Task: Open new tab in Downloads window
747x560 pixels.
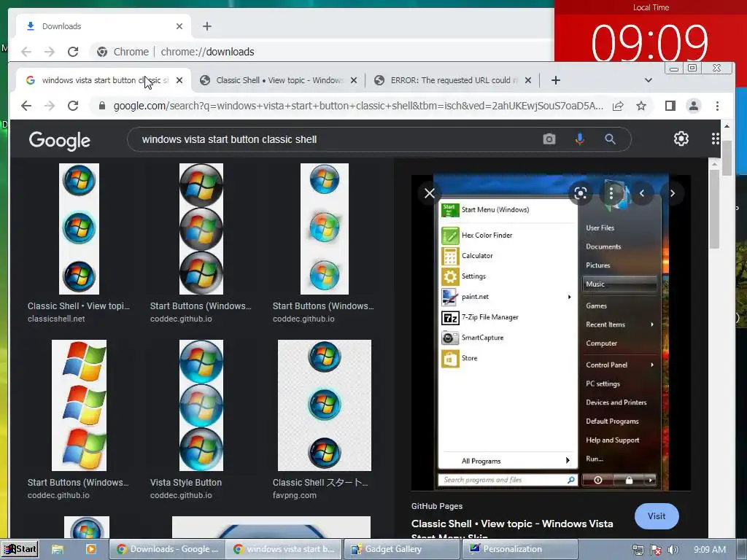Action: click(206, 26)
